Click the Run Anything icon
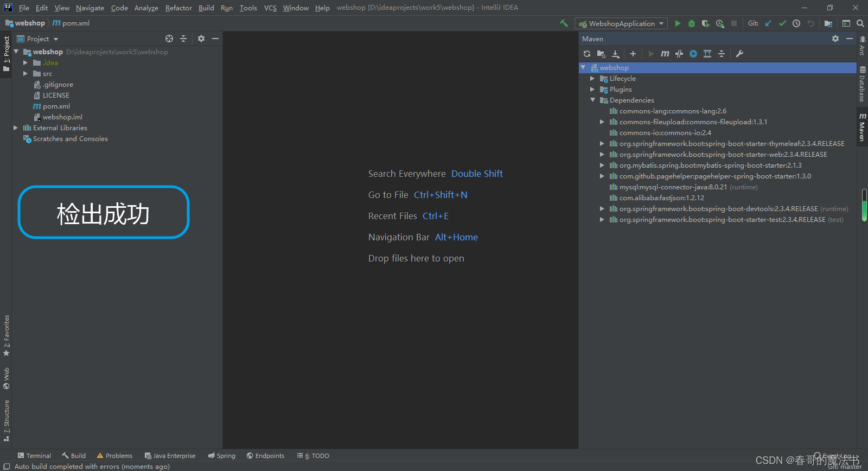Screen dimensions: 868x471 coord(846,23)
